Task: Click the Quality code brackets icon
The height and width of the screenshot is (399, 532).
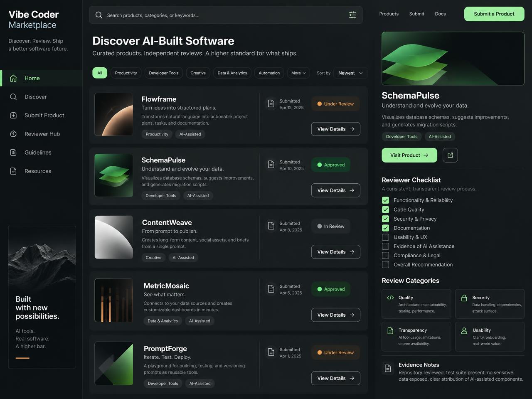Action: tap(390, 298)
